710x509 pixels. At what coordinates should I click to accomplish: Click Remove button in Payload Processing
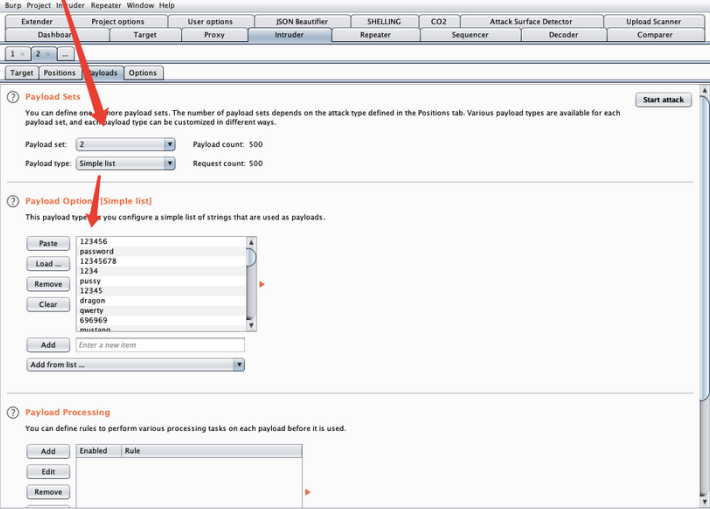(48, 492)
